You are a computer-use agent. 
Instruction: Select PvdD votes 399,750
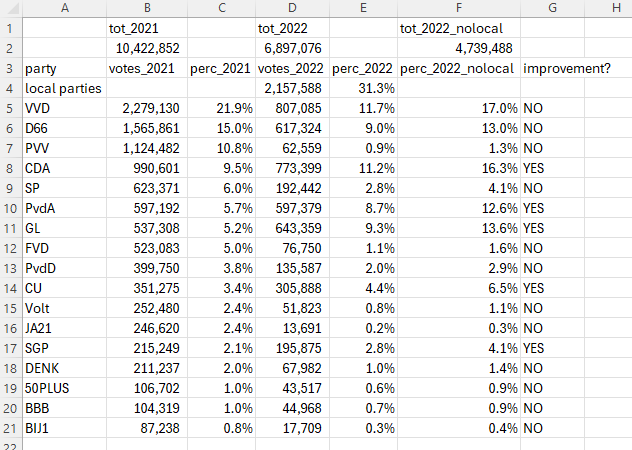tap(147, 269)
